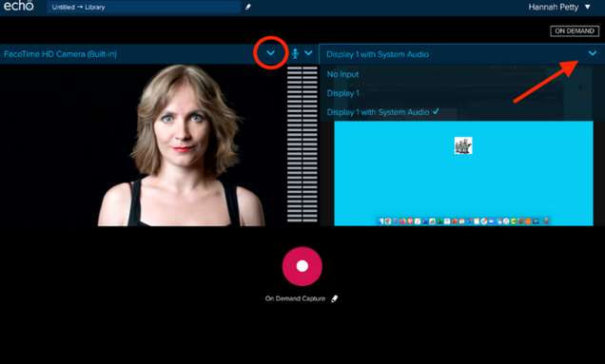605x364 pixels.
Task: Click the ON DEMAND button
Action: (575, 30)
